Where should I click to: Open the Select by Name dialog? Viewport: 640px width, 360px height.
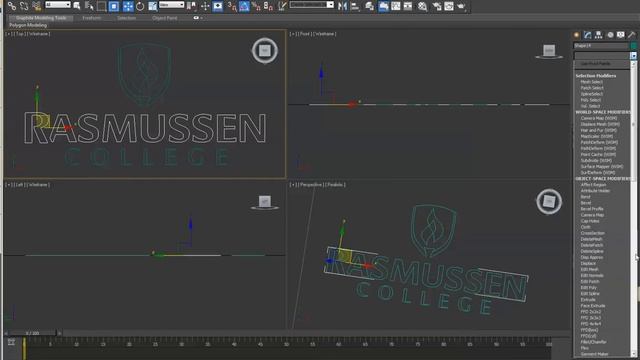(x=89, y=6)
